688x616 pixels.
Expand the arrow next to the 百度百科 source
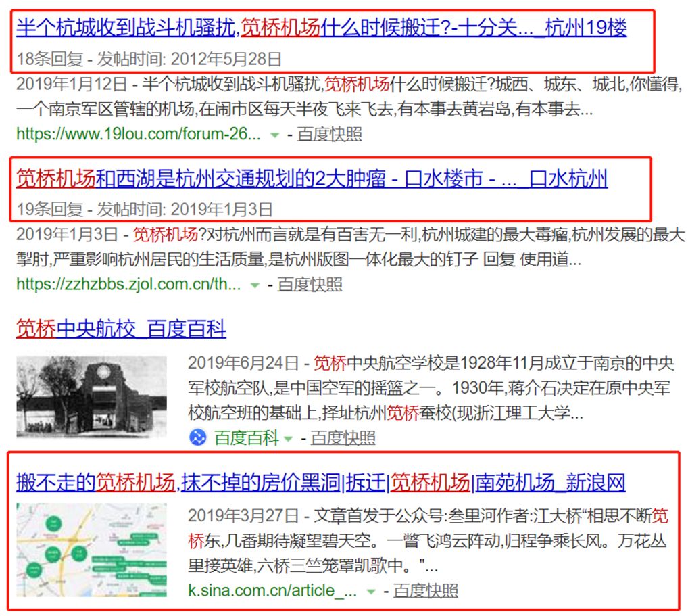point(288,439)
